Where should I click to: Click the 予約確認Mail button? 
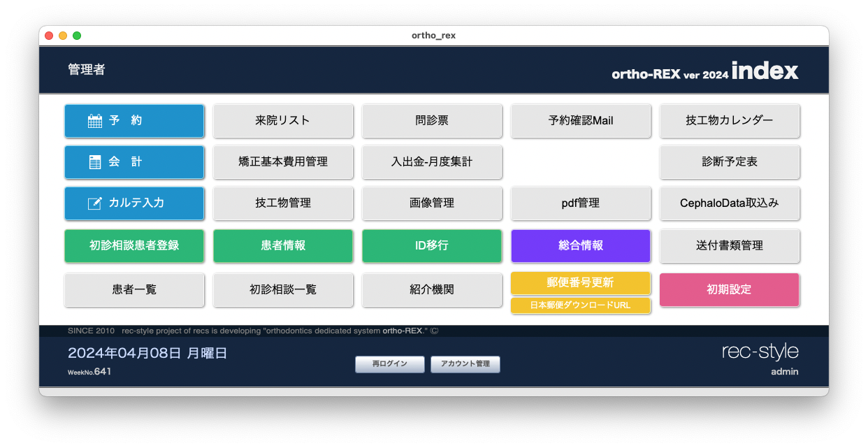click(581, 121)
